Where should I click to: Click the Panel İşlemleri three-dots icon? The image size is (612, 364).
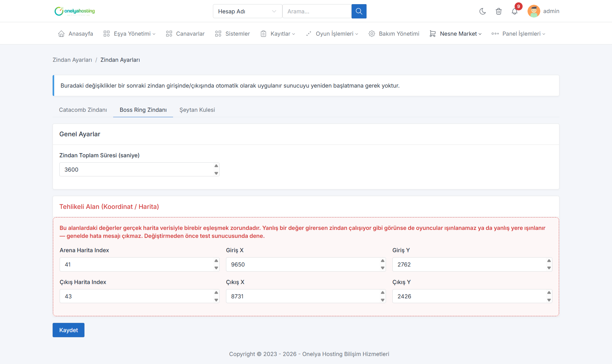(495, 34)
